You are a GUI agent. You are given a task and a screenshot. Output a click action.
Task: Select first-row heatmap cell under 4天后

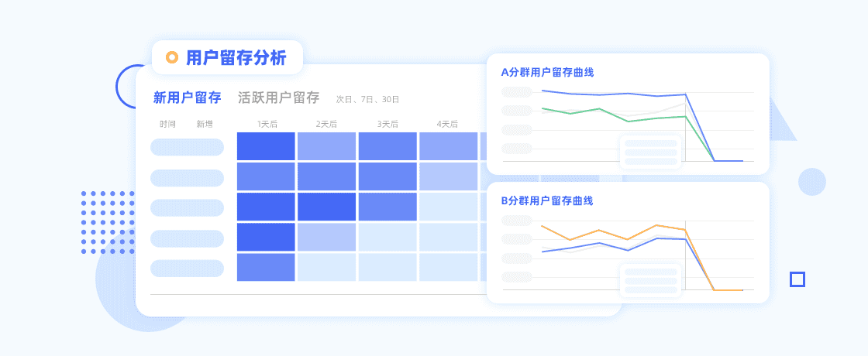tap(449, 146)
